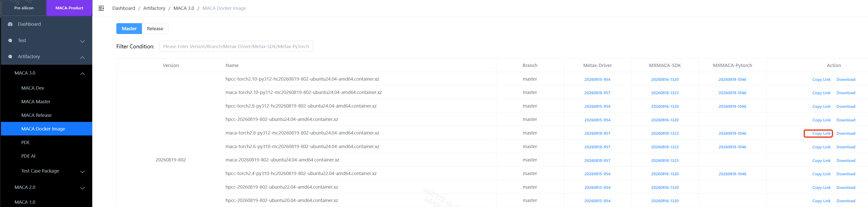Download maca-torch2.10-py312 ubuntu24.04 image

click(x=846, y=93)
